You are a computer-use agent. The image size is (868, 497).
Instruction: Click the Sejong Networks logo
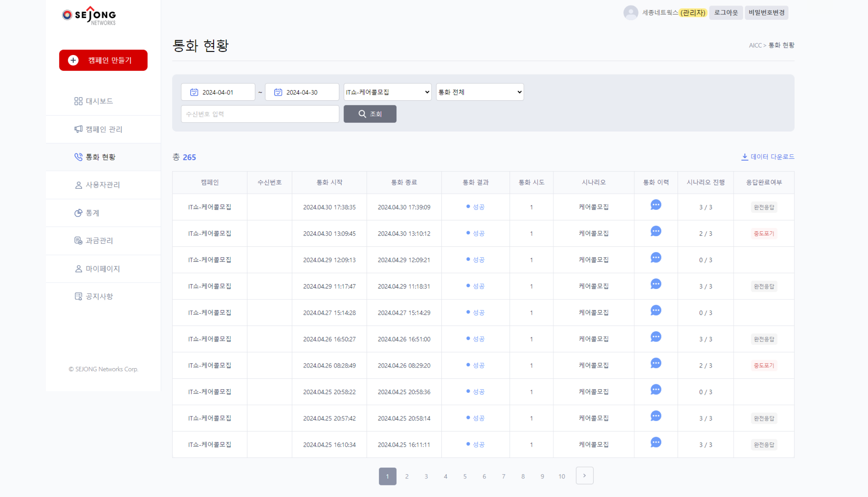(89, 16)
